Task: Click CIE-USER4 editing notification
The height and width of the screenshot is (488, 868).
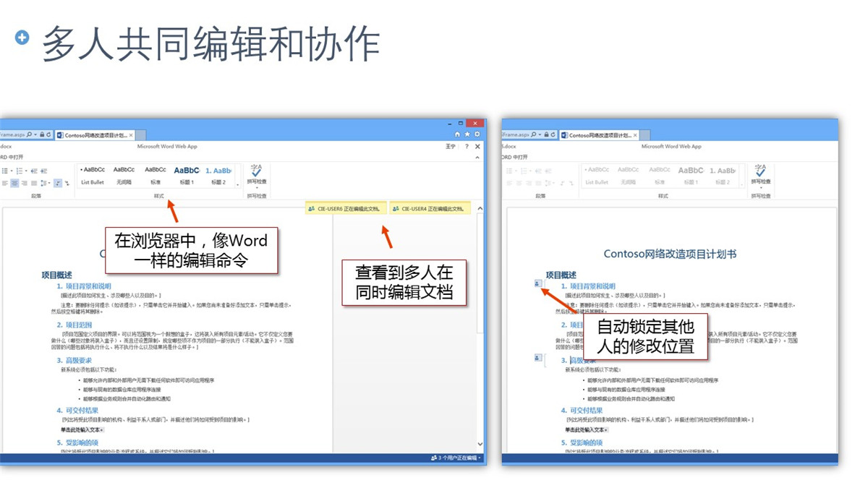Action: pos(430,208)
